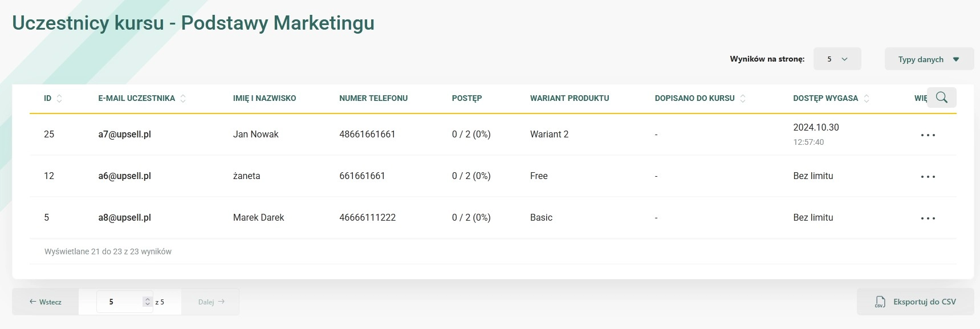The height and width of the screenshot is (329, 980).
Task: Go back with the Wstecz button
Action: pos(46,302)
